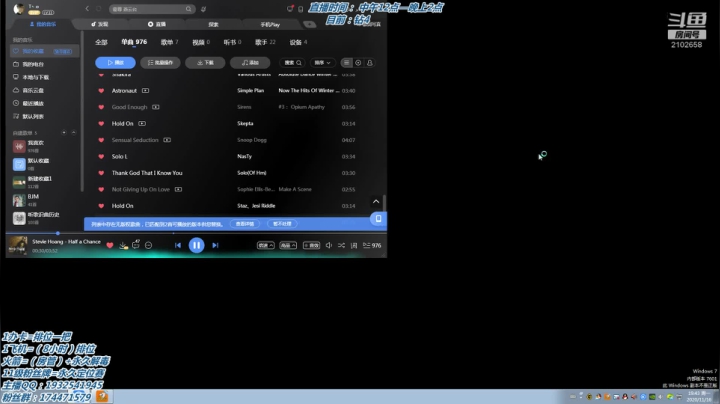Viewport: 720px width, 404px height.
Task: Open the MV icon beside Sensual Seduction
Action: (167, 140)
